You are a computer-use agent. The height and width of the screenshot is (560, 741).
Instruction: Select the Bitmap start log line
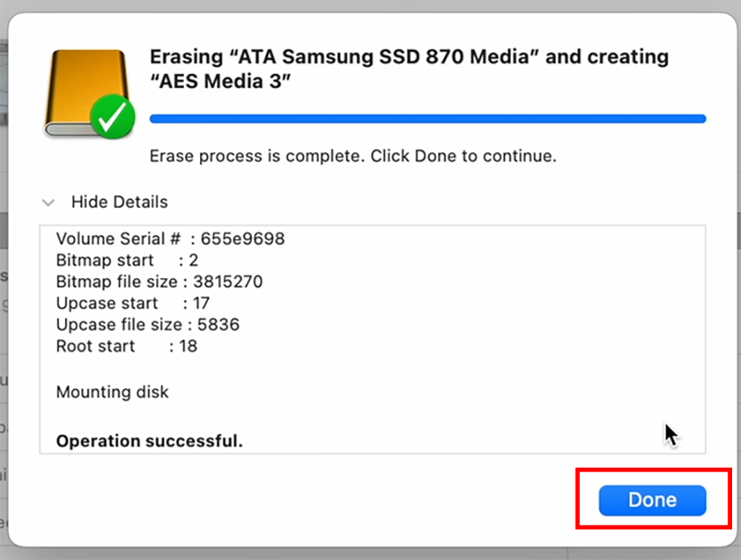point(127,260)
